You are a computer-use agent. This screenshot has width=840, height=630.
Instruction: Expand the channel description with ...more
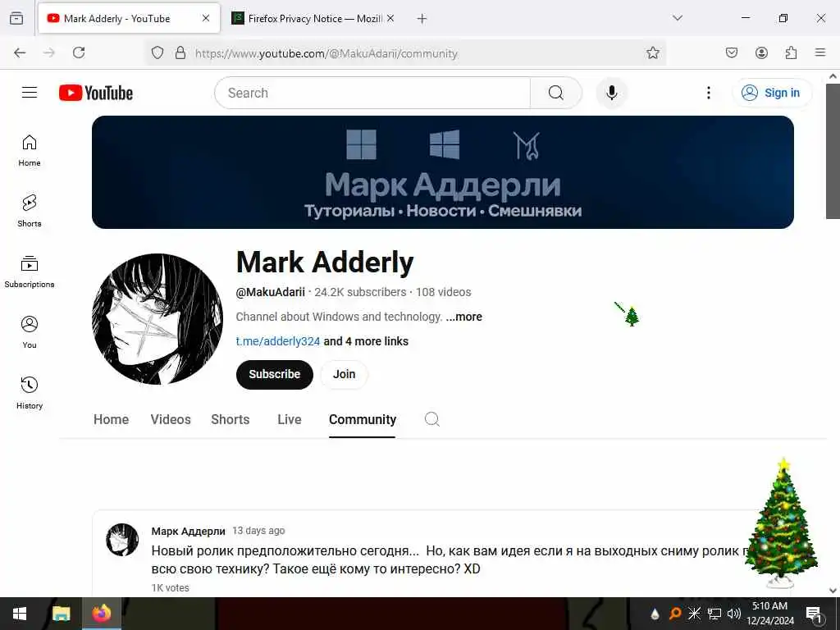tap(464, 317)
